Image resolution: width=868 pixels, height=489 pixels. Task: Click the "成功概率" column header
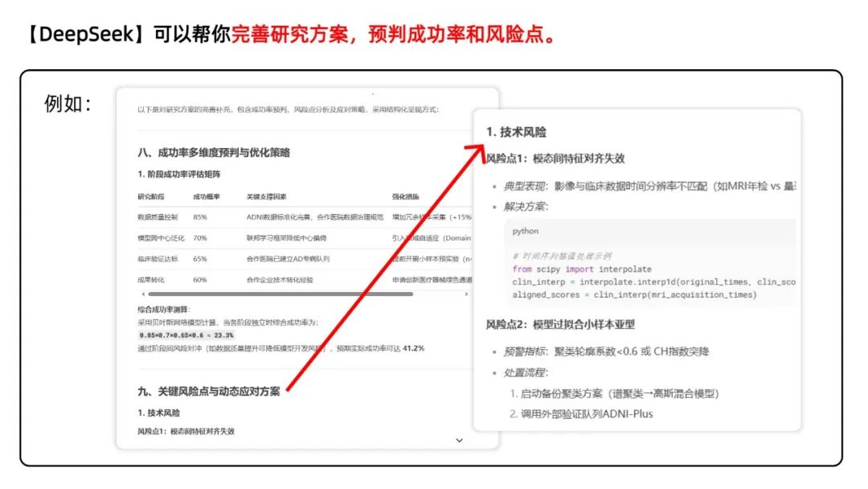(207, 196)
